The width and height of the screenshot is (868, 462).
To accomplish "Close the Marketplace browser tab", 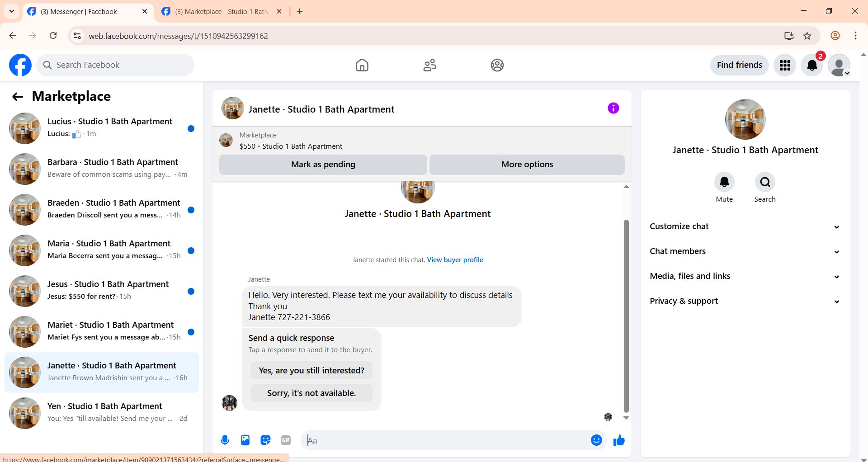I will click(x=279, y=11).
